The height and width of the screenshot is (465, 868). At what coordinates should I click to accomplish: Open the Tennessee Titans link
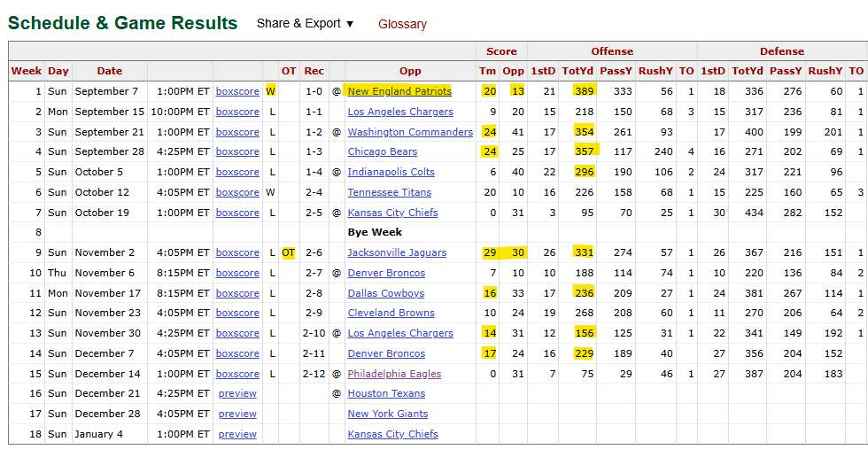tap(390, 192)
